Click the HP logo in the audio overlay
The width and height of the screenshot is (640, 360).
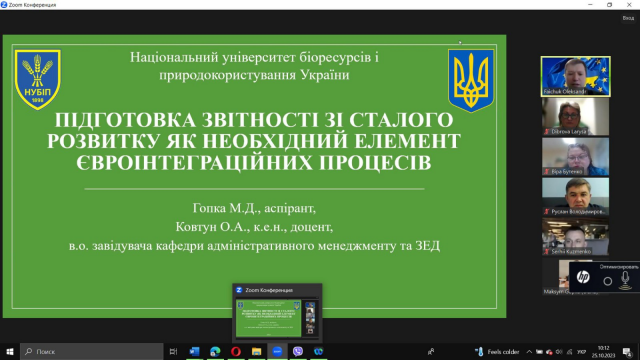(x=583, y=277)
